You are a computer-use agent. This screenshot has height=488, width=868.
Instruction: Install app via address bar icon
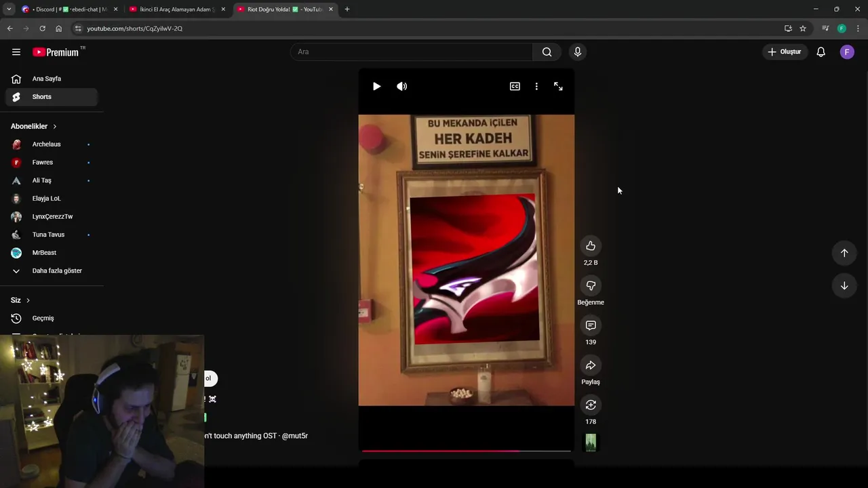[788, 28]
